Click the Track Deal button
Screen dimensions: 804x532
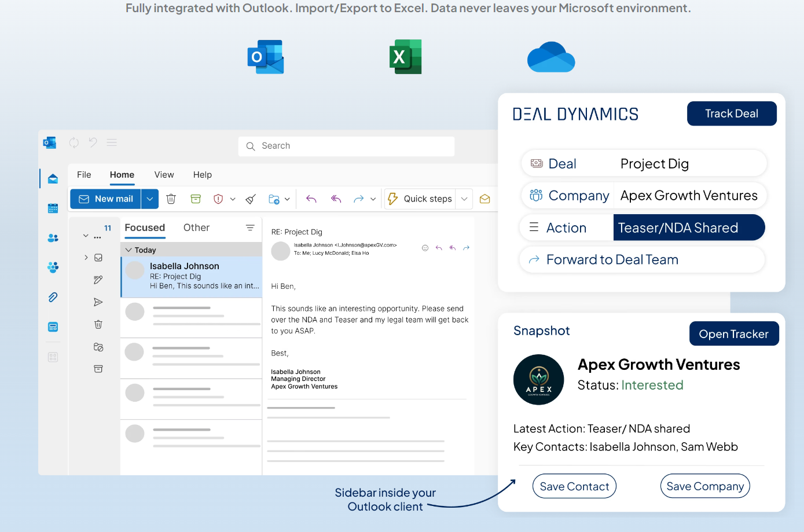tap(732, 113)
